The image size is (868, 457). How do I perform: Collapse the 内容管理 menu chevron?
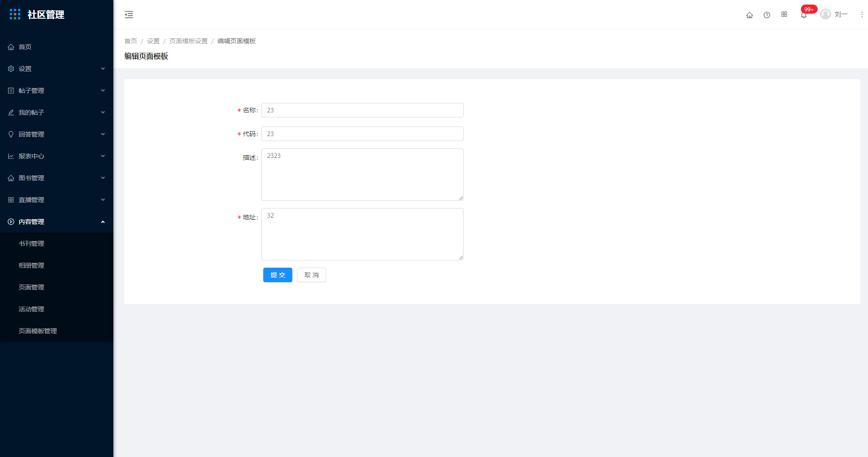(103, 222)
